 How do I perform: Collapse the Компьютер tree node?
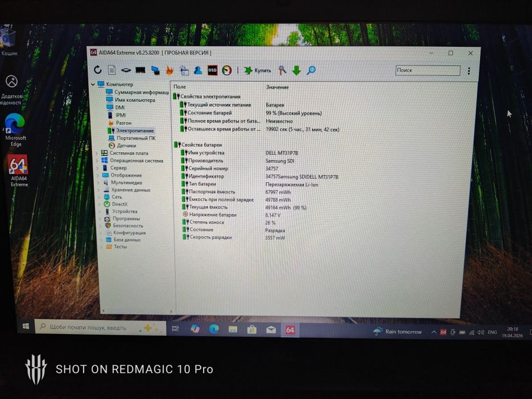pos(93,84)
